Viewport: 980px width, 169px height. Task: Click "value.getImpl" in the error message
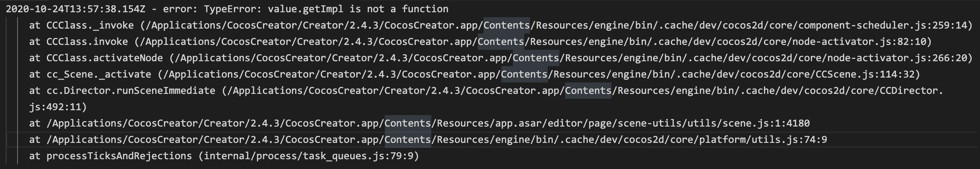pyautogui.click(x=306, y=9)
